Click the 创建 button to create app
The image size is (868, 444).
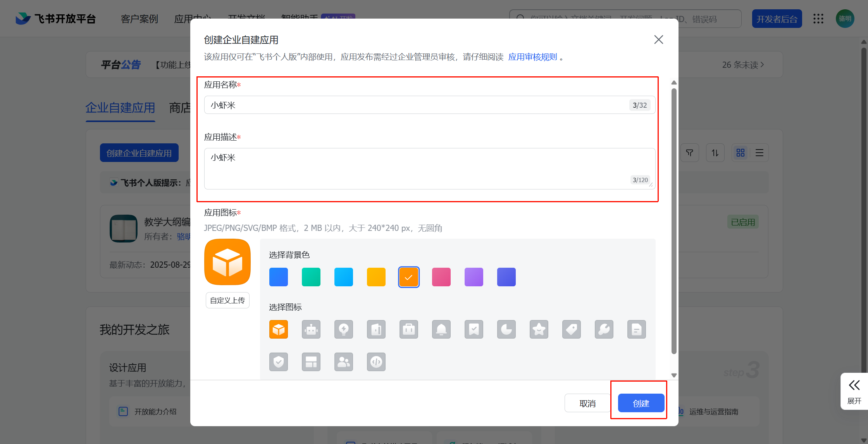tap(641, 403)
